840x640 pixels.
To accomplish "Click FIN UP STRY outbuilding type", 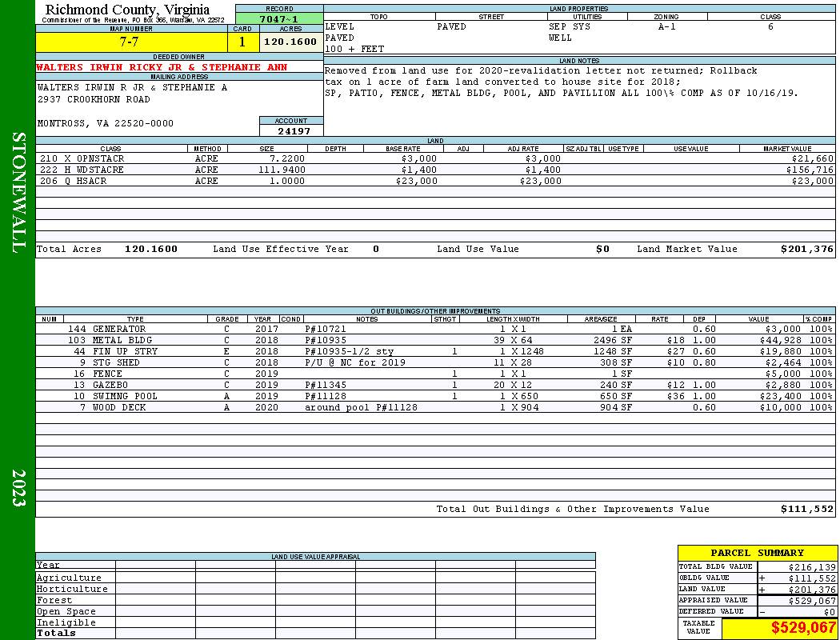I will (x=125, y=351).
